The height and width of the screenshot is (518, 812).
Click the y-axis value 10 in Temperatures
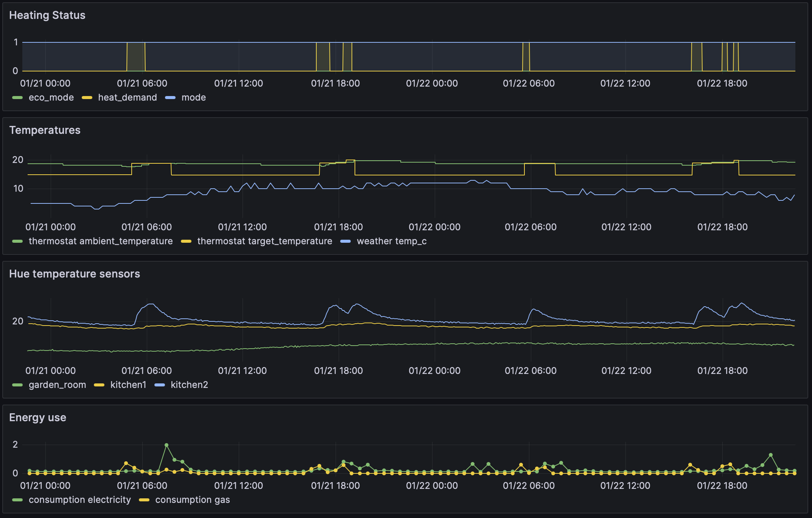pyautogui.click(x=18, y=189)
